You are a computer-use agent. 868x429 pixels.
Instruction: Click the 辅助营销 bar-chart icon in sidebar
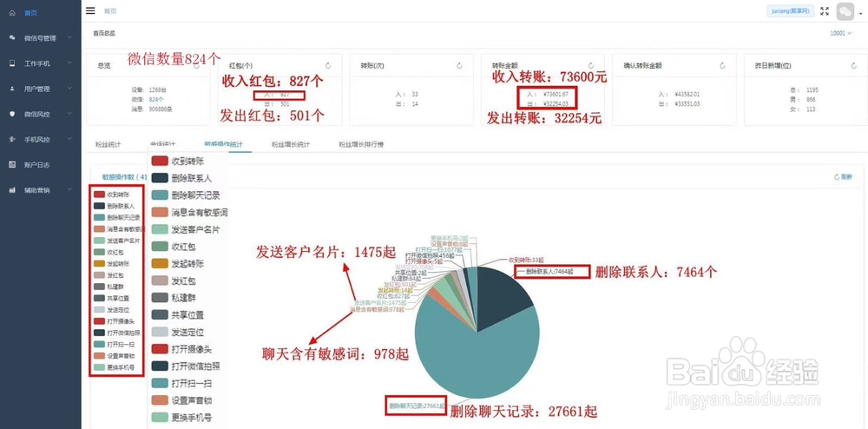[13, 190]
